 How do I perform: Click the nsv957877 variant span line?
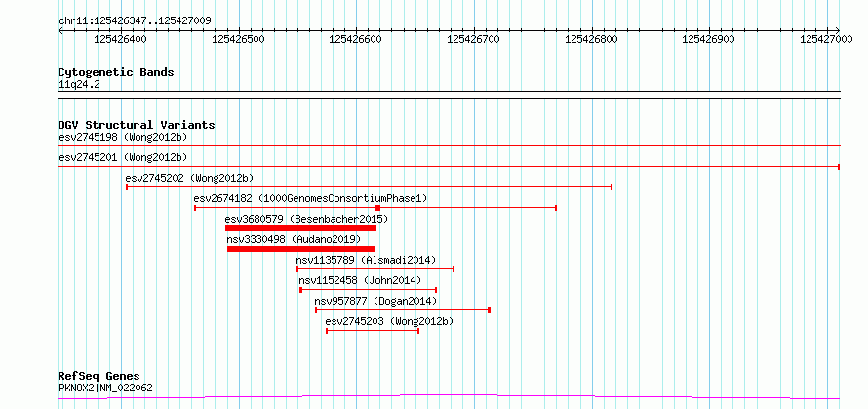coord(403,310)
